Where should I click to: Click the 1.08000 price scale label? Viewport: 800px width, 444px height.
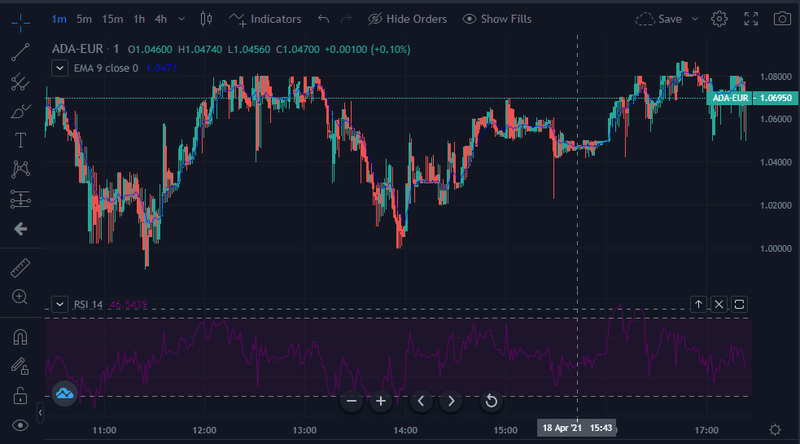coord(776,77)
